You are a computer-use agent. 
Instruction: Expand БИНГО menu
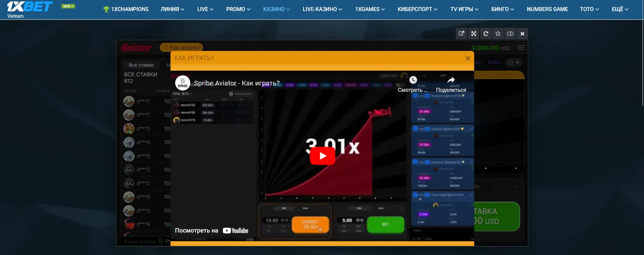502,9
